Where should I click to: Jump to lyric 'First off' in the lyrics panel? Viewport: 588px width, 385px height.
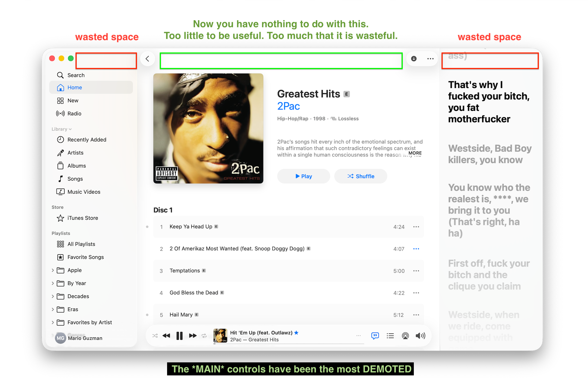tap(489, 275)
